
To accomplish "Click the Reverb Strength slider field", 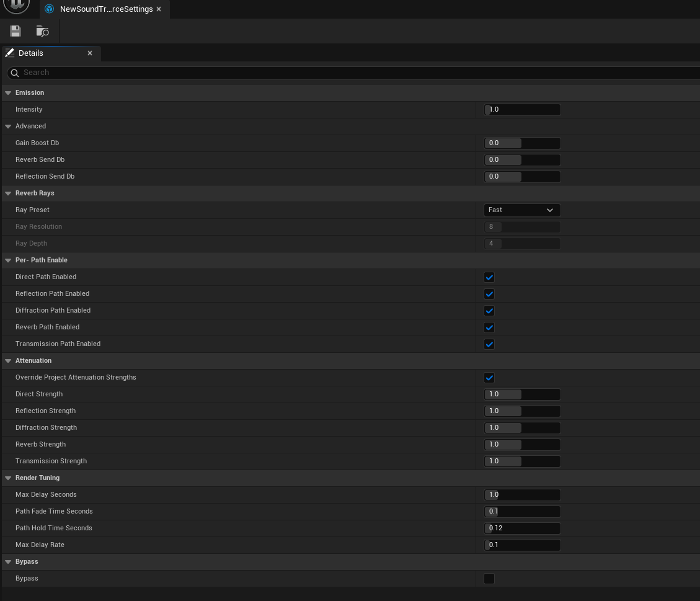I will (522, 444).
